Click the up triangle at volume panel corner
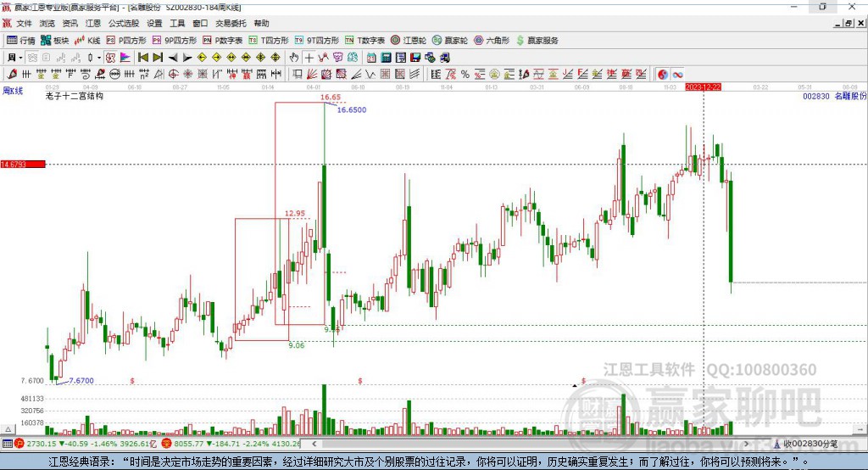Screen dimensions: 868x470 click(8, 429)
